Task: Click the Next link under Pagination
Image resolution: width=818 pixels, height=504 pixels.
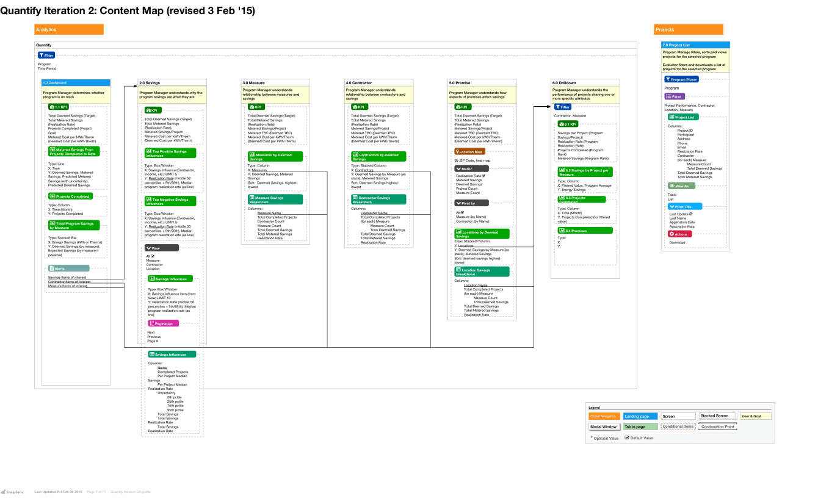Action: tap(150, 332)
